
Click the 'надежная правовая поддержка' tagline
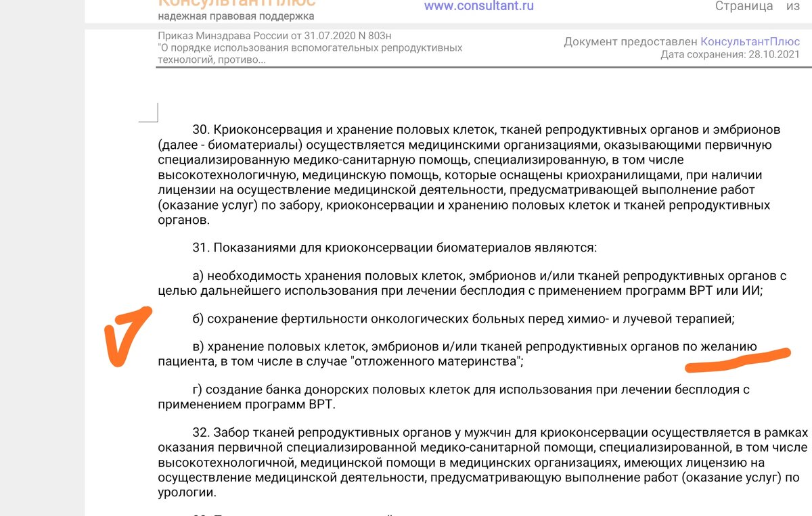tap(236, 16)
